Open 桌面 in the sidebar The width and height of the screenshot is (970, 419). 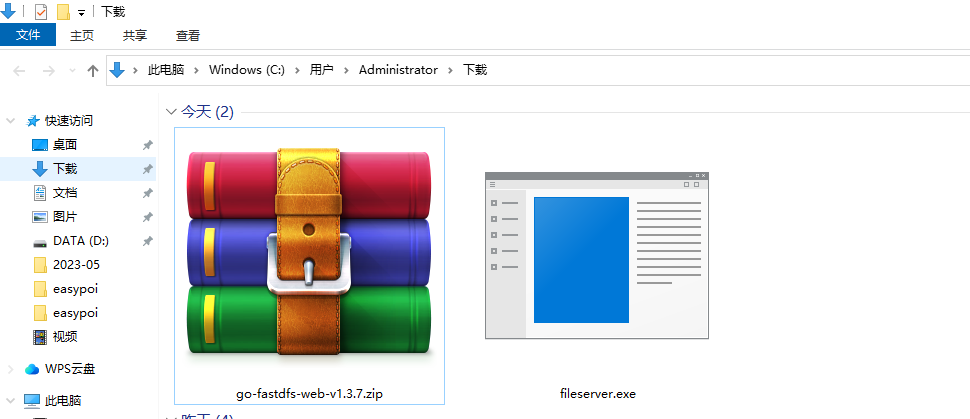[x=65, y=145]
